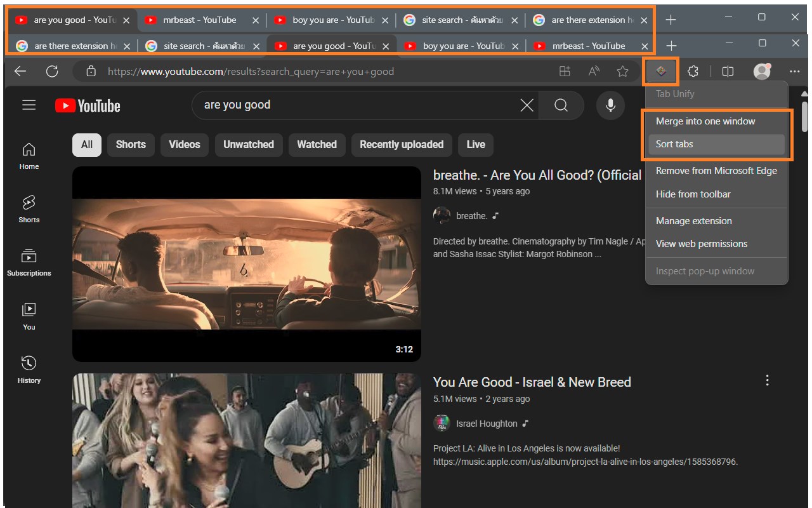
Task: Visit the breathe. channel link
Action: click(471, 216)
